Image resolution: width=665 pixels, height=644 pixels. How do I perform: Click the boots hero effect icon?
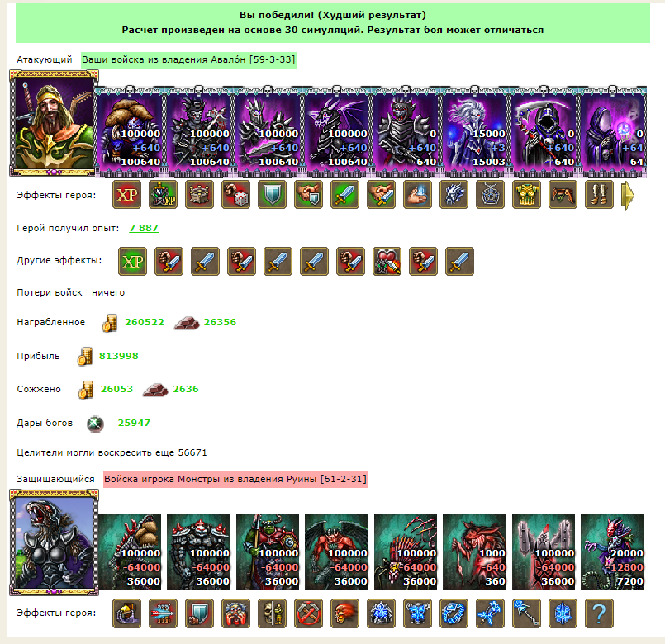point(599,195)
